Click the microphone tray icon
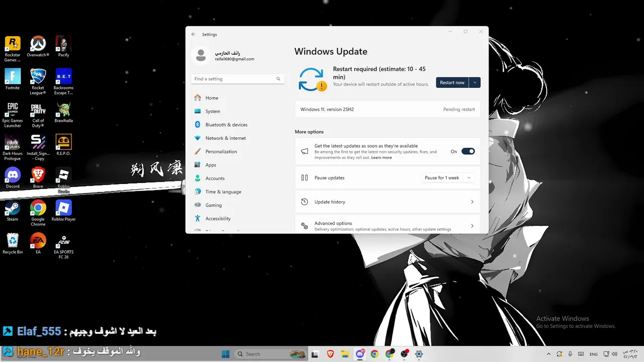The height and width of the screenshot is (362, 644). [x=570, y=354]
